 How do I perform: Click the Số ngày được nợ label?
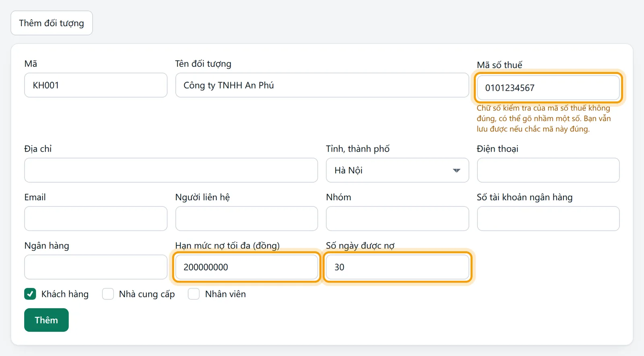[360, 245]
